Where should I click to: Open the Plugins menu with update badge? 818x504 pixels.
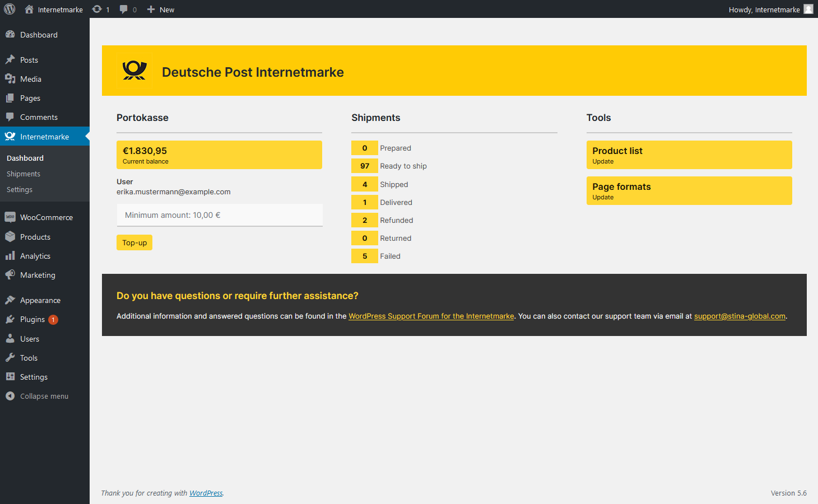click(x=45, y=319)
